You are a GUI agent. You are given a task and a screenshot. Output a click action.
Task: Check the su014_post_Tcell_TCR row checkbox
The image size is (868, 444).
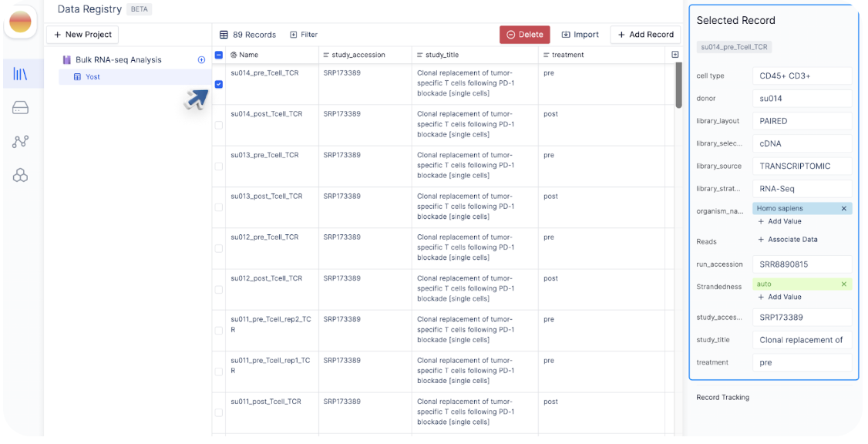(x=219, y=125)
